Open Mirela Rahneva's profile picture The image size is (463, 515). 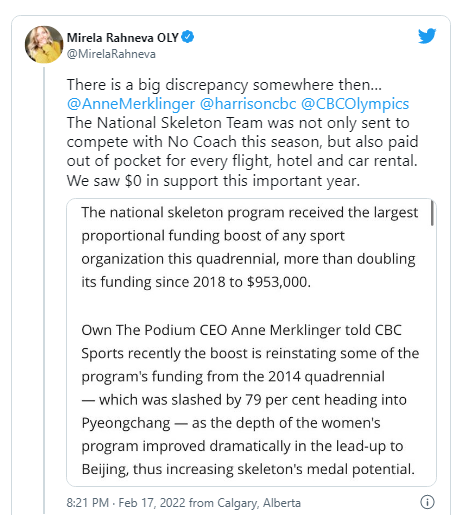44,45
